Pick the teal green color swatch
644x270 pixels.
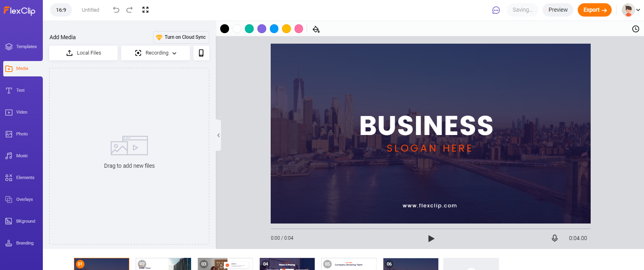[x=249, y=29]
